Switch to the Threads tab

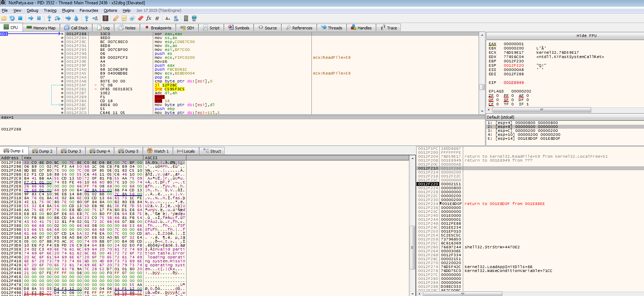(332, 28)
